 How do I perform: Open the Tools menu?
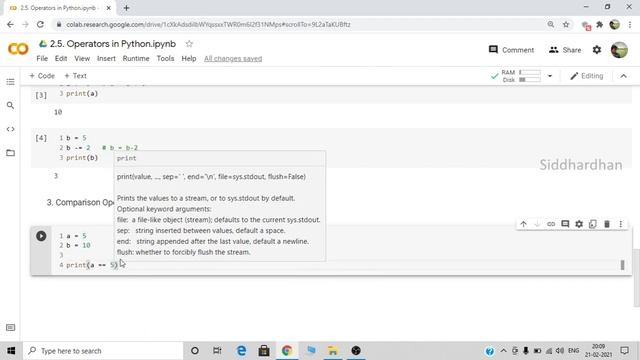165,58
